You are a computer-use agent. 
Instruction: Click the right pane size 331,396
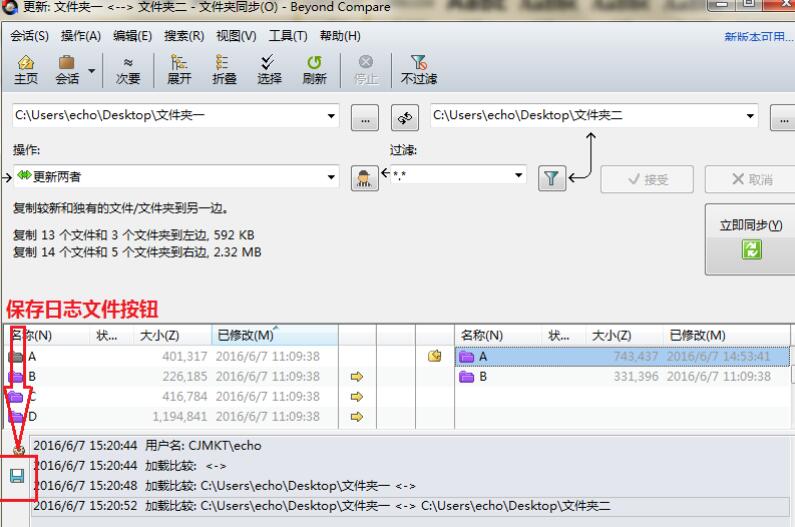tap(636, 376)
